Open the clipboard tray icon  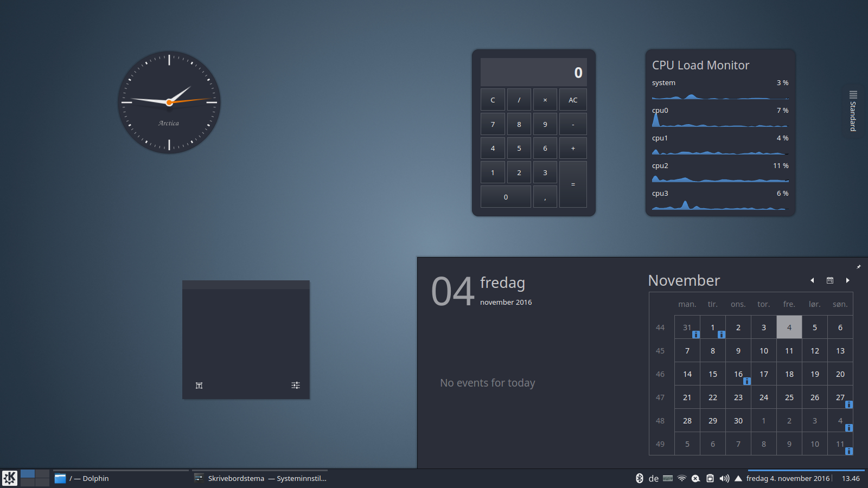[x=710, y=478]
